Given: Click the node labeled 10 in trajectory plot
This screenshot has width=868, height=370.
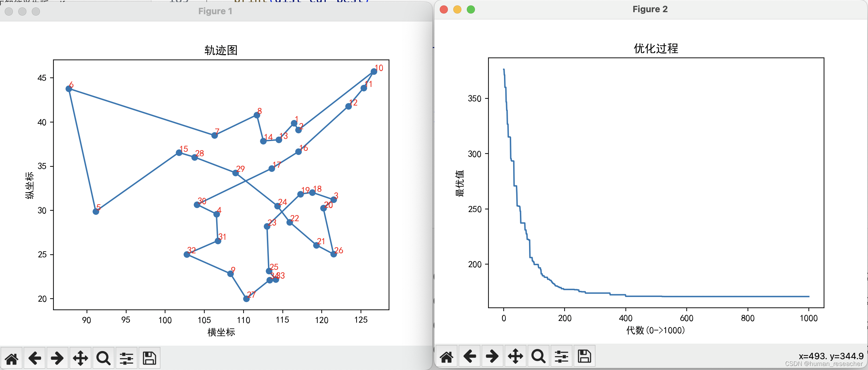Looking at the screenshot, I should [x=374, y=71].
